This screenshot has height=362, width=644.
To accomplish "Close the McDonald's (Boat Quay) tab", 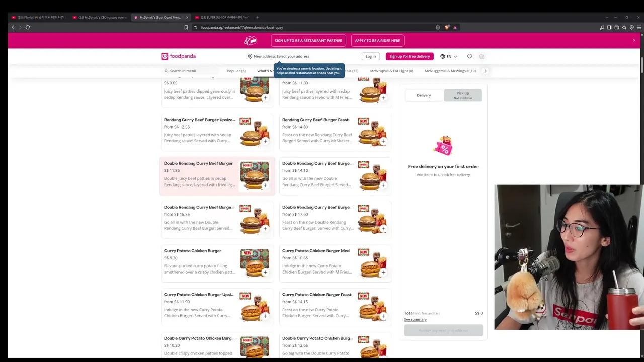I will [187, 17].
